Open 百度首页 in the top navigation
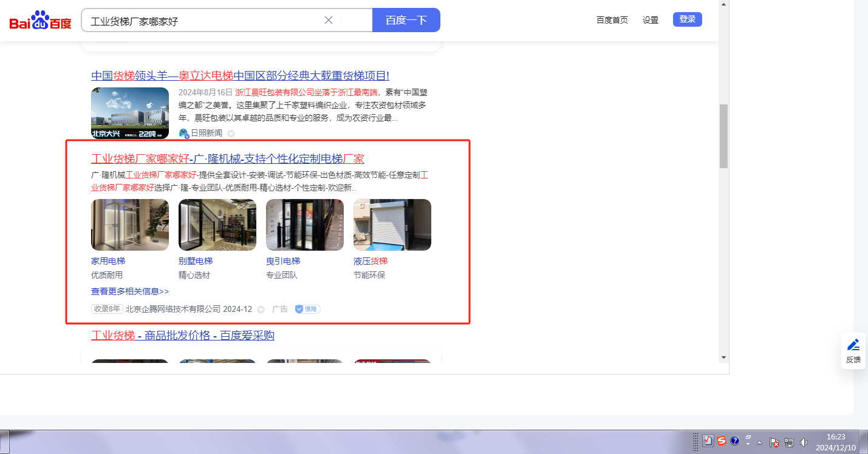This screenshot has height=454, width=868. (612, 20)
